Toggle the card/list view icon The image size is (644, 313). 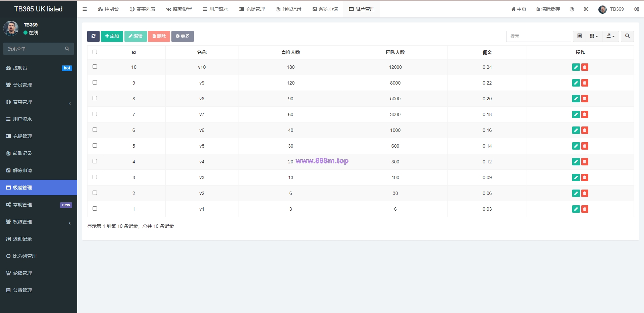click(579, 36)
